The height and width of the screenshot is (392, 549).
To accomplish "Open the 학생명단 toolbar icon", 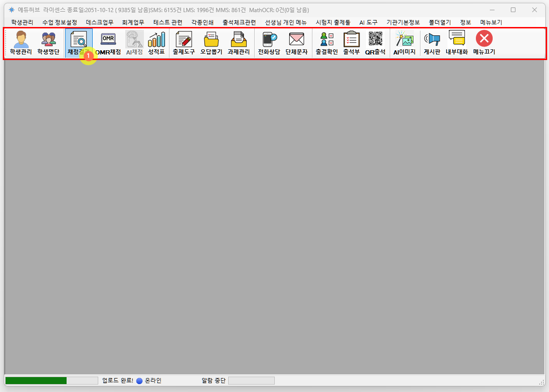I will 48,43.
